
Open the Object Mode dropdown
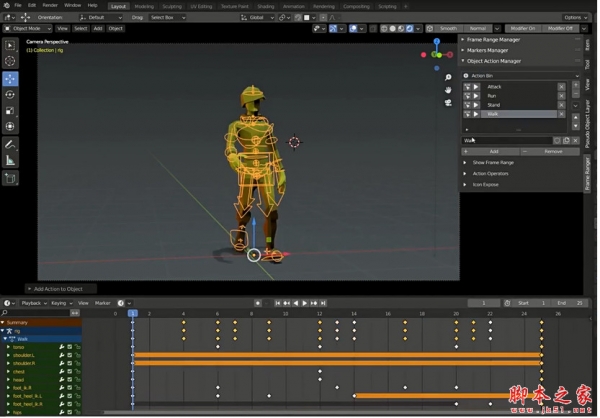click(28, 28)
